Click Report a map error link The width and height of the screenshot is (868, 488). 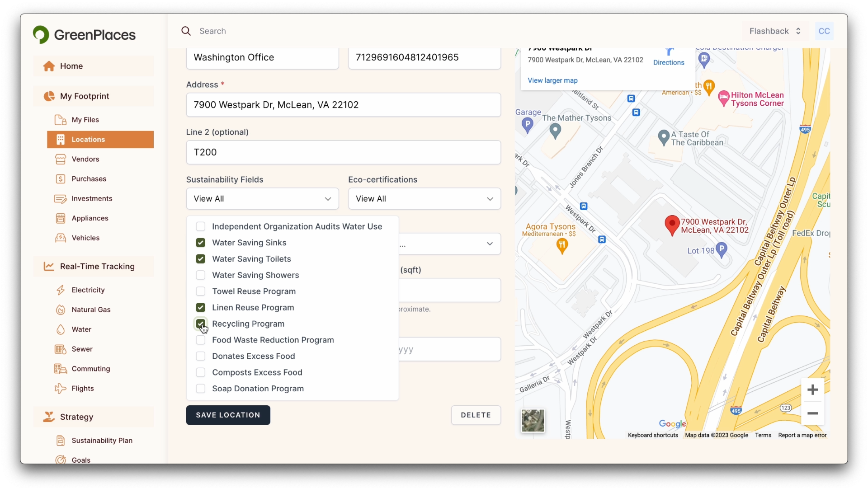pos(802,435)
